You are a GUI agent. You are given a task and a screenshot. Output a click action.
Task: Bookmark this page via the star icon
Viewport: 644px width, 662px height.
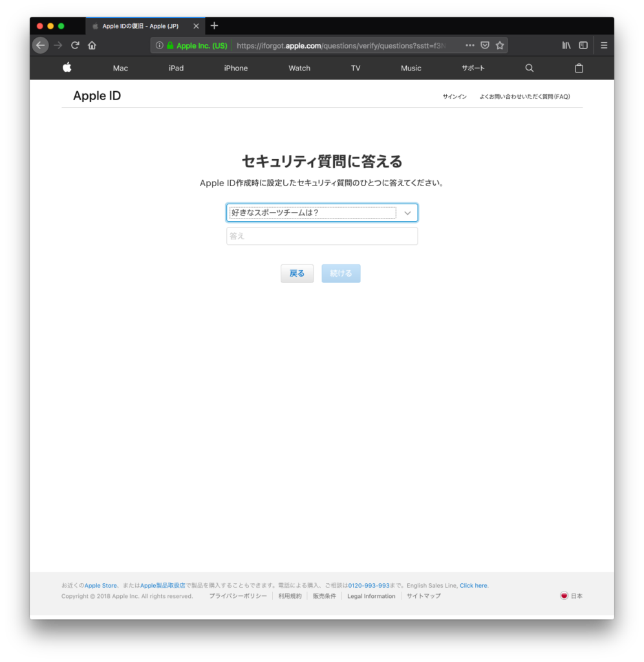(500, 45)
